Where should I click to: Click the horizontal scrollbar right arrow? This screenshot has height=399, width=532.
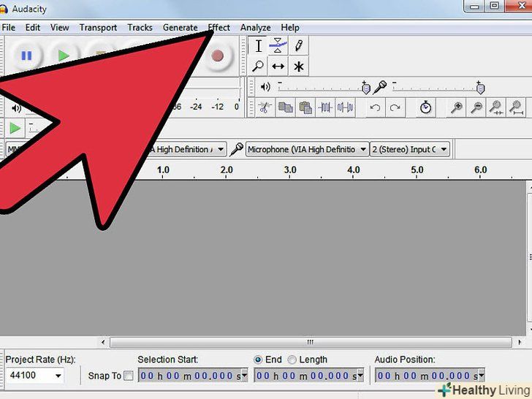tap(520, 342)
